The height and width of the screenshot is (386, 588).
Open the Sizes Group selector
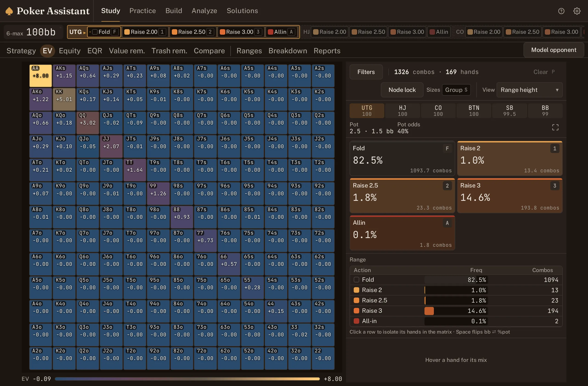[x=456, y=90]
